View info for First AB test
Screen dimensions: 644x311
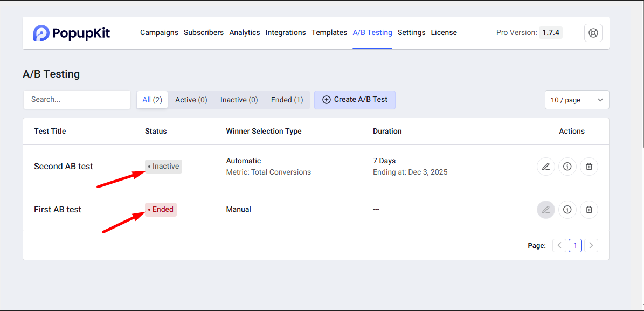(567, 210)
